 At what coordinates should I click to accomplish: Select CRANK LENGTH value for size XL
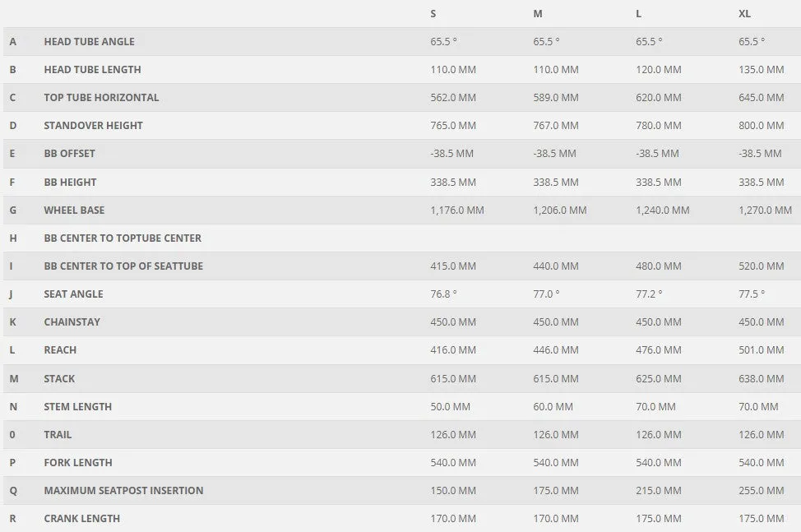coord(761,519)
